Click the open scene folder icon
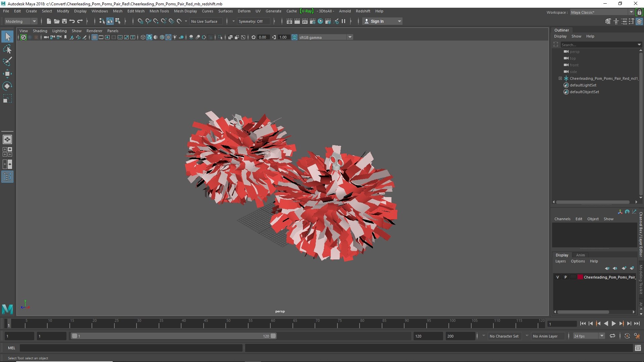Image resolution: width=644 pixels, height=362 pixels. tap(56, 21)
